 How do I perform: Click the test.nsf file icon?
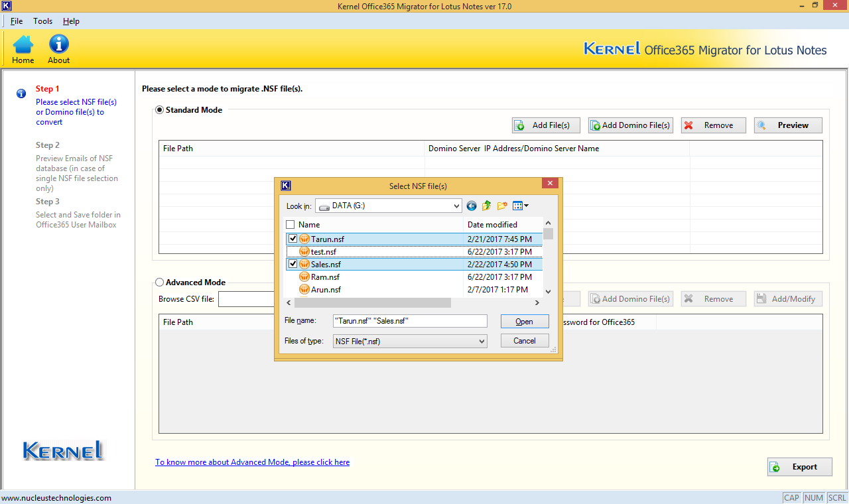point(304,252)
